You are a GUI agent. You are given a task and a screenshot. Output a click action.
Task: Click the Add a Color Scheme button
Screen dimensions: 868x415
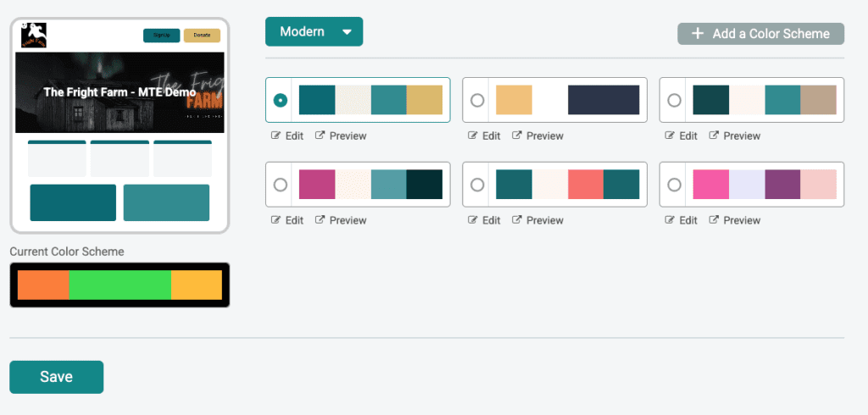pyautogui.click(x=760, y=34)
